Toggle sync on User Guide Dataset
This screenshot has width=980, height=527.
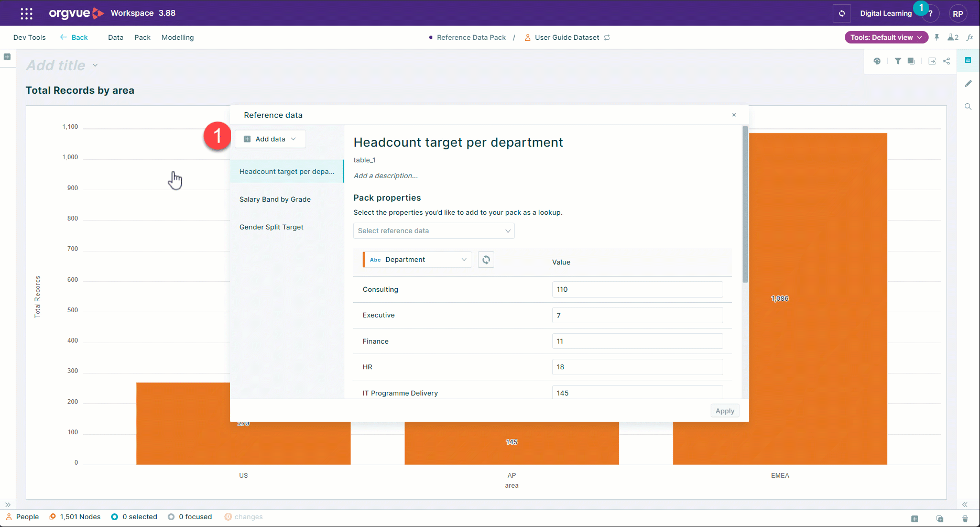tap(607, 37)
